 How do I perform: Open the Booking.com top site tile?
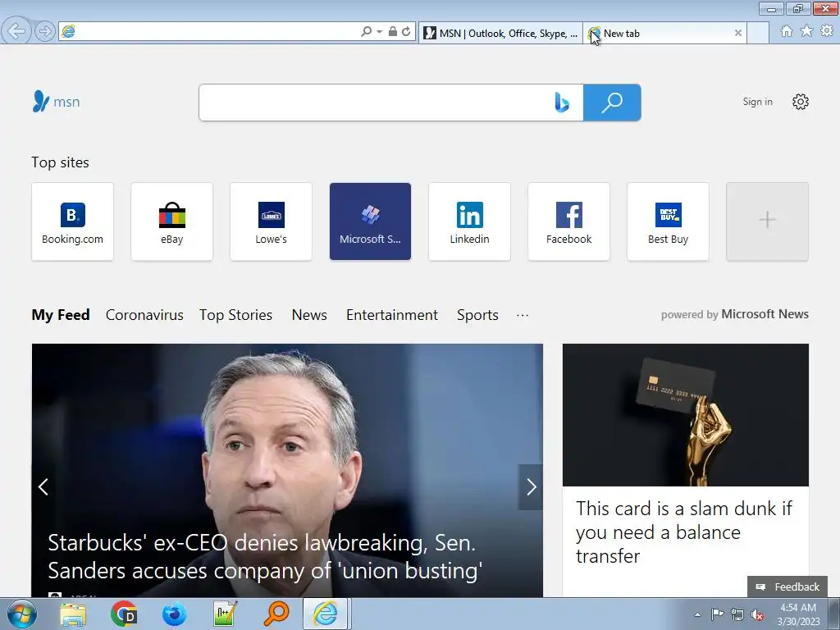click(x=72, y=221)
